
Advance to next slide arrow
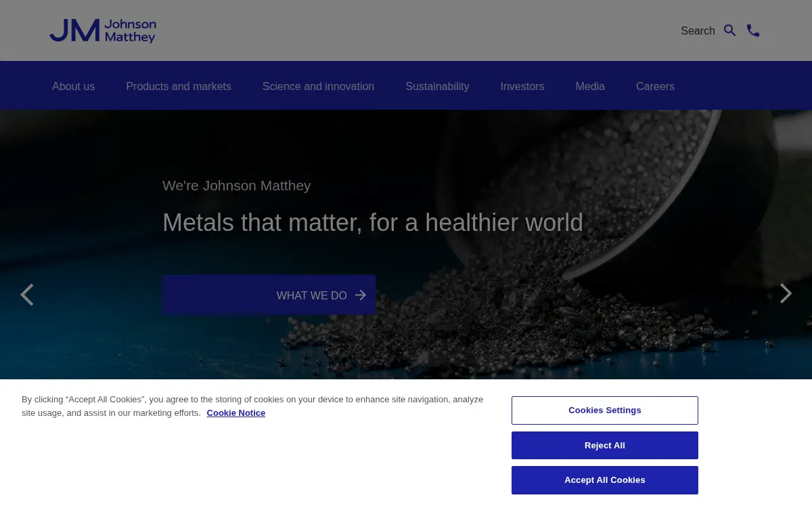(785, 293)
